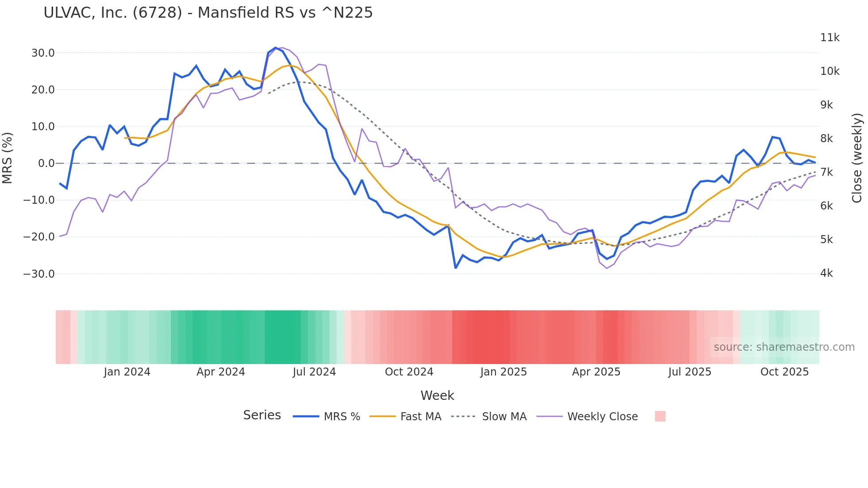
Task: Click the 'Jan 2024' x-axis label
Action: tap(127, 372)
